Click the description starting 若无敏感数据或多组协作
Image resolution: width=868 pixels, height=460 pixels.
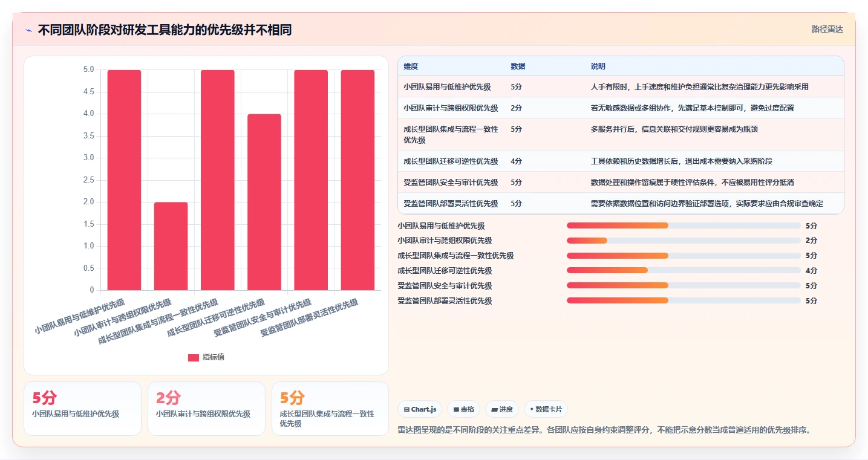[x=693, y=108]
